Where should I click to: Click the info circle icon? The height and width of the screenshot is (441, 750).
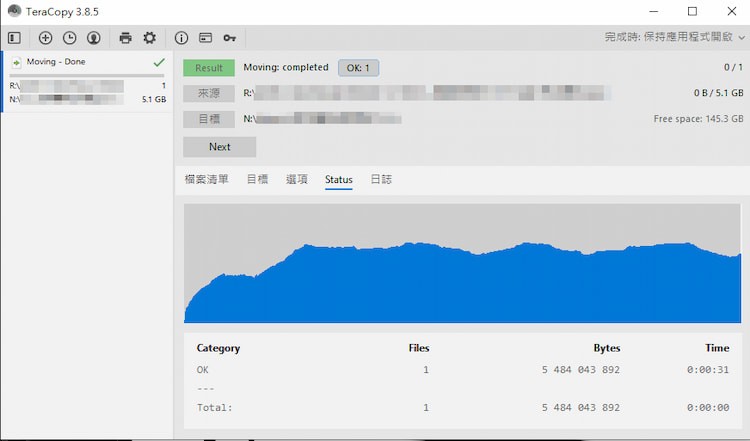pyautogui.click(x=181, y=38)
